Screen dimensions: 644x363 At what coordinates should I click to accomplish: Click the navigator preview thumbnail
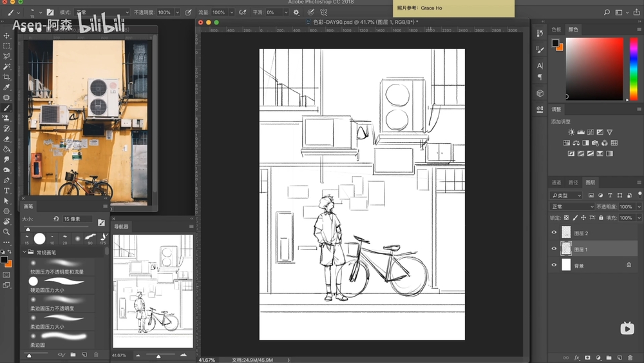click(x=153, y=291)
